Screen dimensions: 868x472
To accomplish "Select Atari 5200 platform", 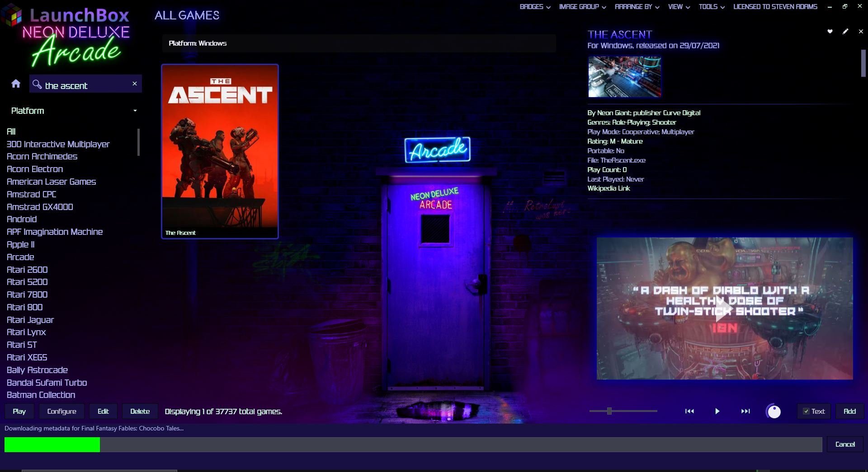I will point(27,282).
